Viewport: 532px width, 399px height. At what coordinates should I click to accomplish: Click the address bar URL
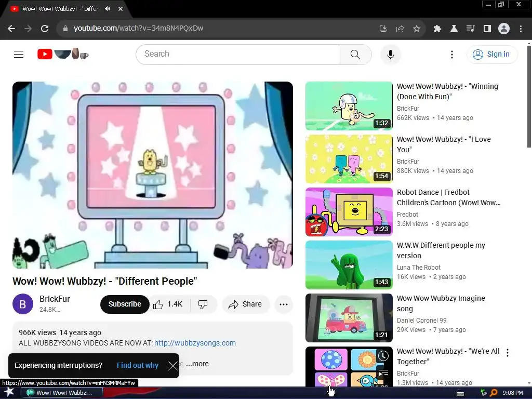click(138, 28)
